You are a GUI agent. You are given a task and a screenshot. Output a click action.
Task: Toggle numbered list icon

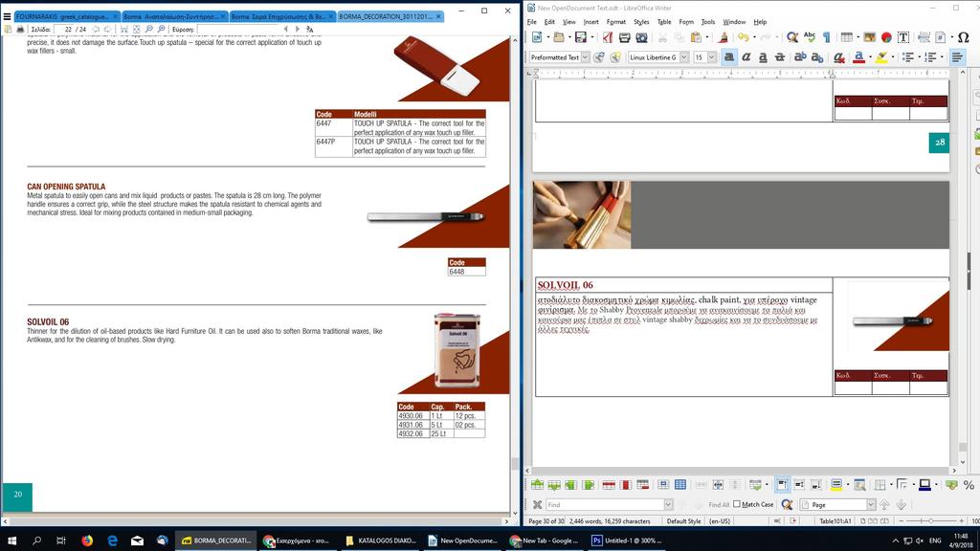click(930, 57)
